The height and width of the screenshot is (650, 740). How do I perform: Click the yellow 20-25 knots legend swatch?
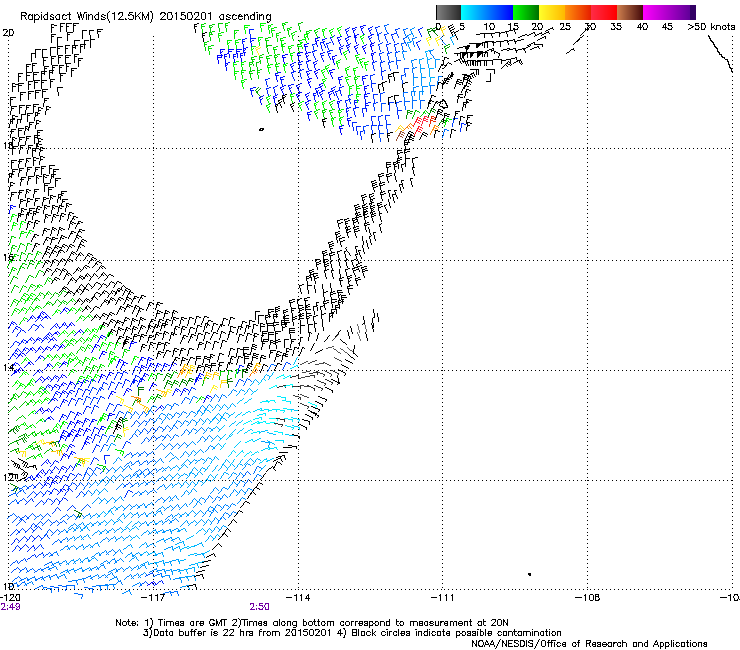[552, 12]
